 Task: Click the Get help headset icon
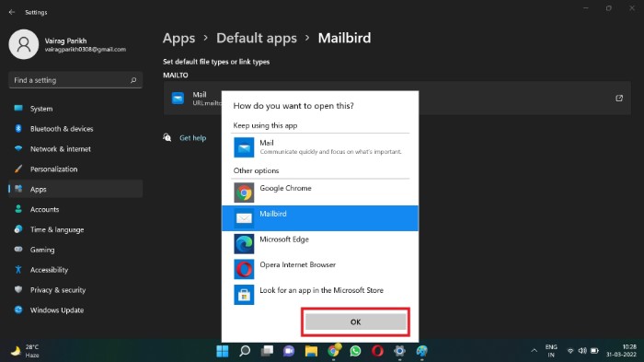point(167,137)
